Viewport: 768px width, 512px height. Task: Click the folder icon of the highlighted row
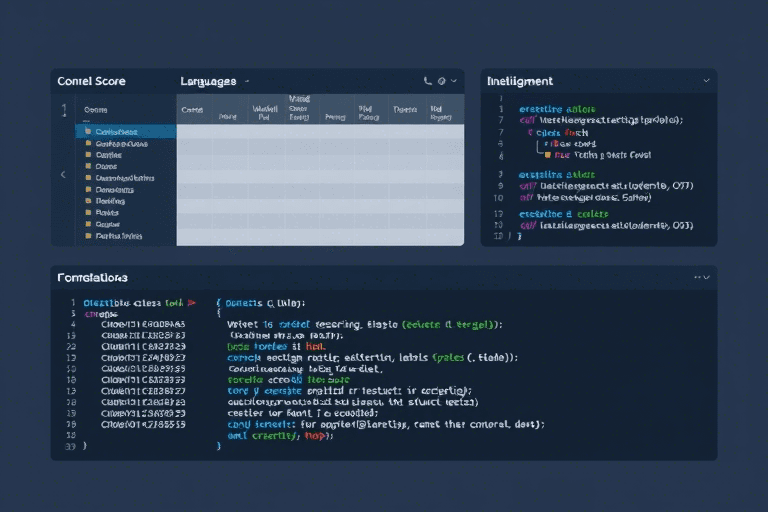(x=88, y=131)
